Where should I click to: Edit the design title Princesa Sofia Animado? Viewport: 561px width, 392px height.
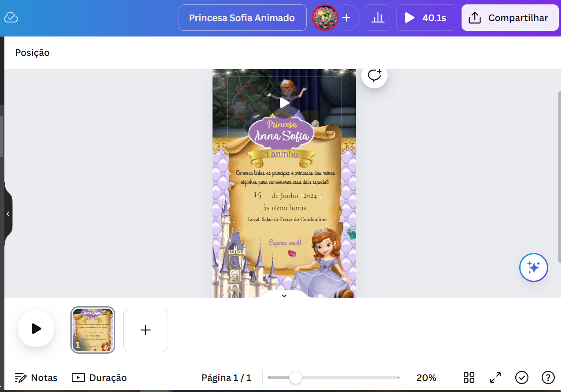(x=242, y=18)
